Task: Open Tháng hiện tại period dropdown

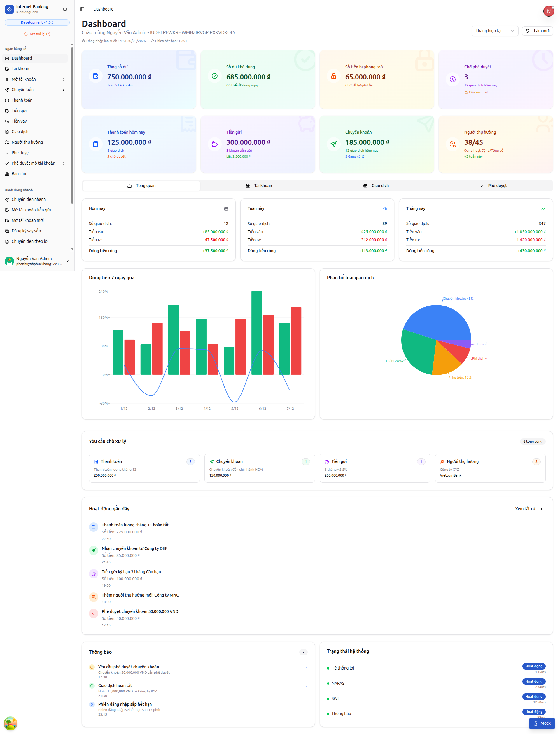Action: (x=495, y=31)
